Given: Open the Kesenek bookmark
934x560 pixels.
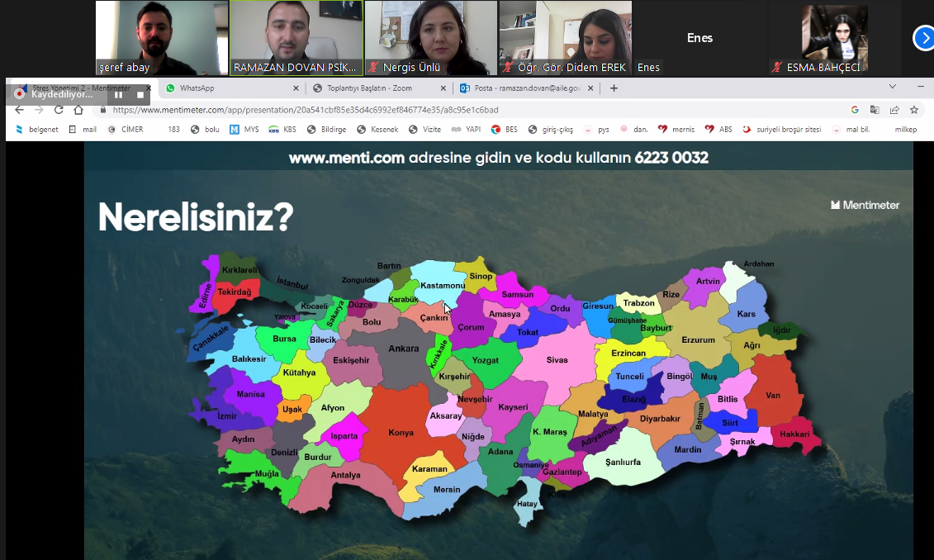Looking at the screenshot, I should [377, 130].
